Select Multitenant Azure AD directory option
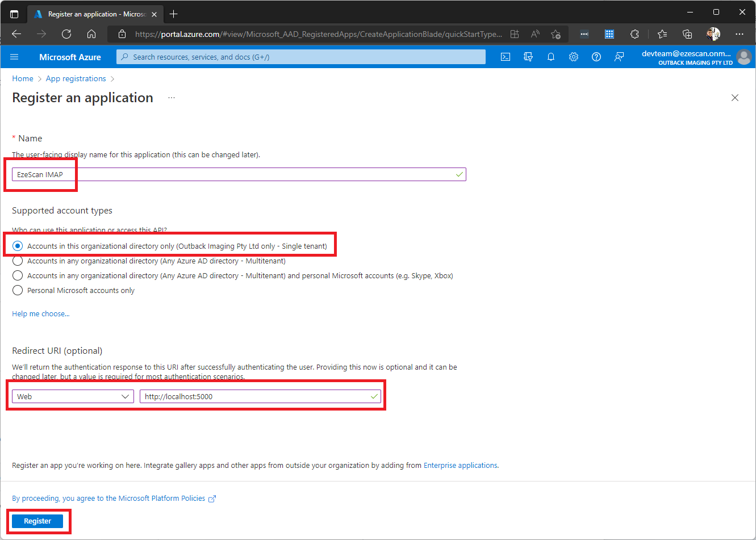This screenshot has width=756, height=540. [18, 261]
